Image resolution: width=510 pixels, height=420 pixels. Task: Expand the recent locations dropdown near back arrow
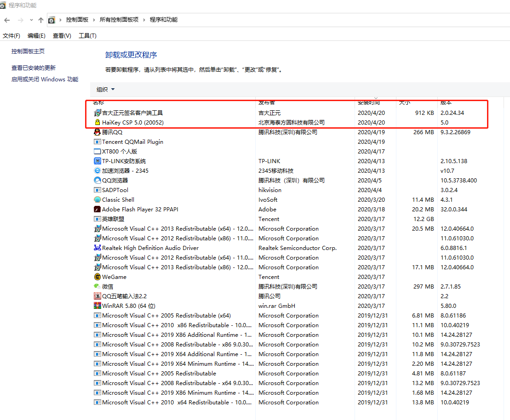coord(31,20)
